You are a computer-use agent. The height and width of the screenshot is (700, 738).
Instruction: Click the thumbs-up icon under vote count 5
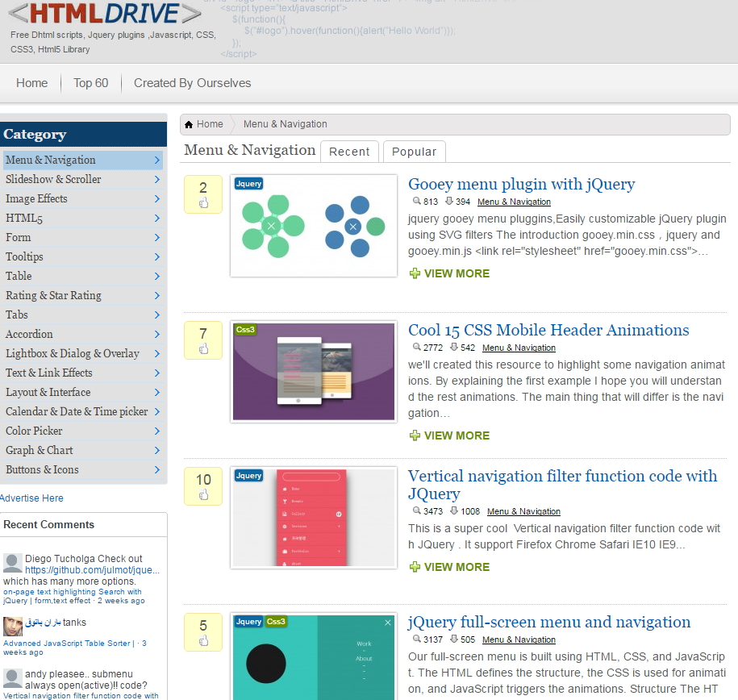(x=203, y=640)
